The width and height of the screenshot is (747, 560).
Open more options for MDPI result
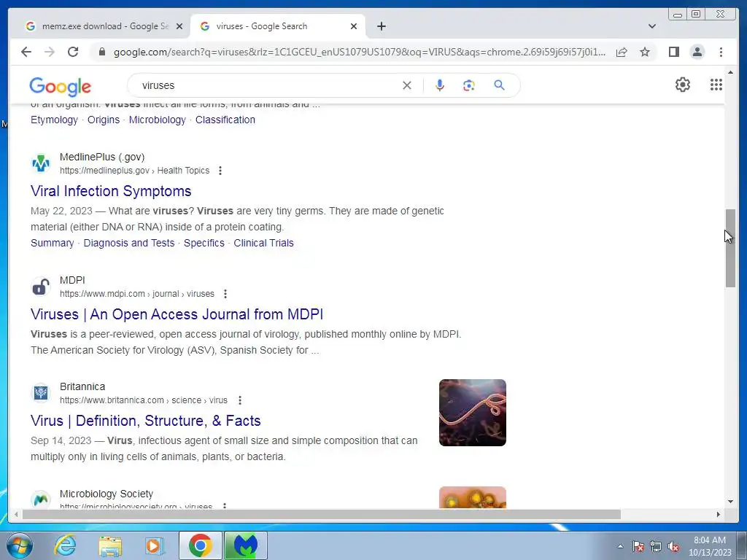225,294
